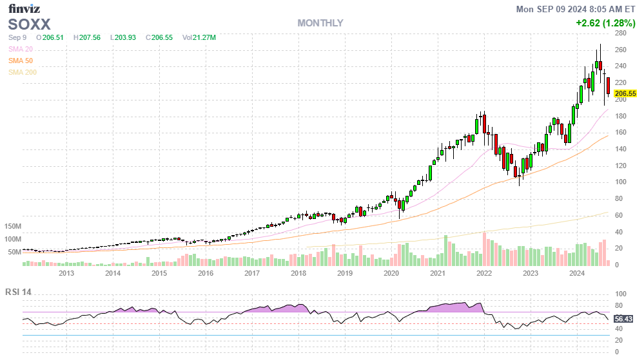Click the high value 207.56
The height and width of the screenshot is (362, 644).
90,37
